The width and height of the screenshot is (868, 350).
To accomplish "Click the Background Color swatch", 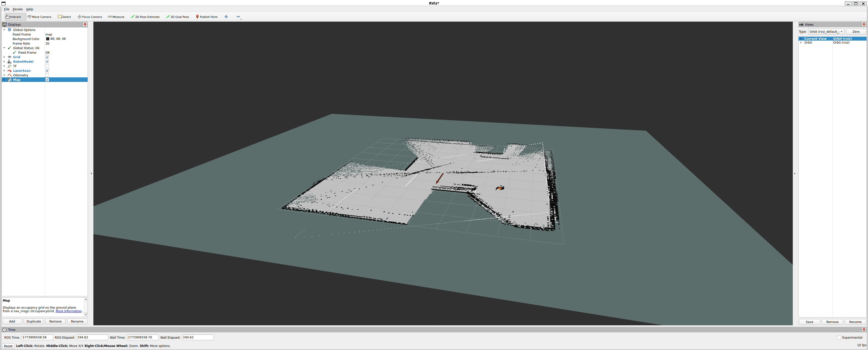I will click(x=47, y=39).
